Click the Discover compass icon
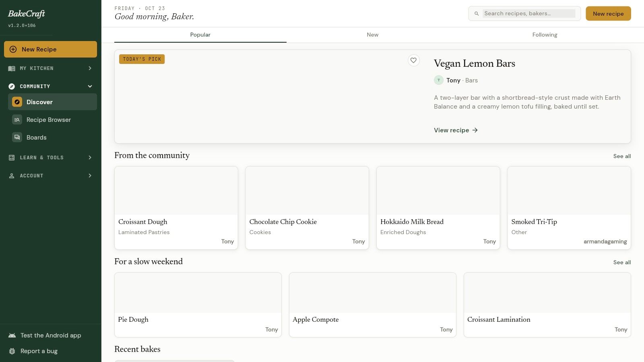 (17, 102)
